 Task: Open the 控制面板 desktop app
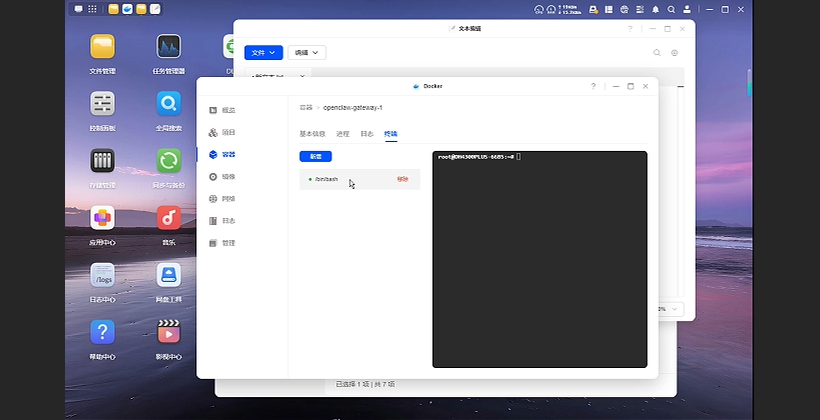click(102, 104)
